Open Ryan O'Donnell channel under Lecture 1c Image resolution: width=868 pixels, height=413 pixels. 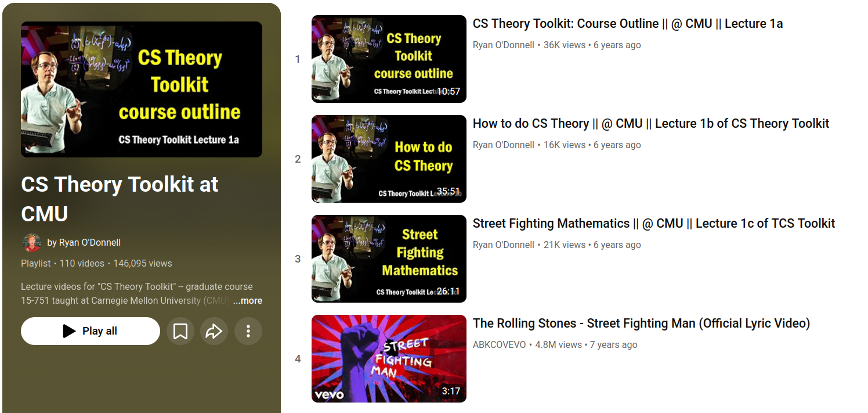pos(503,245)
